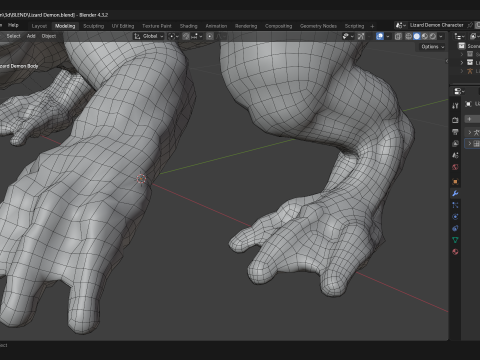
Task: Switch to the UV Editing workspace tab
Action: pyautogui.click(x=123, y=26)
